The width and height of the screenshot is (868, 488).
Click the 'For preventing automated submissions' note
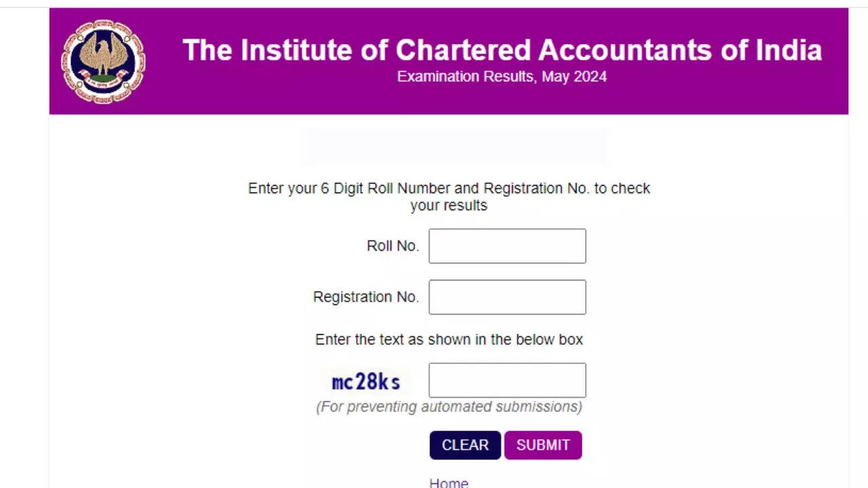pyautogui.click(x=449, y=407)
